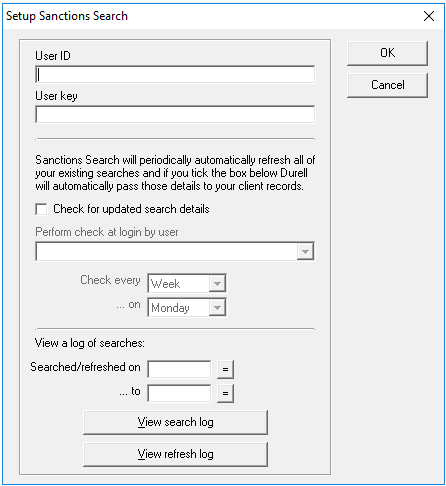
Task: Open the Monday day dropdown arrow
Action: (217, 307)
